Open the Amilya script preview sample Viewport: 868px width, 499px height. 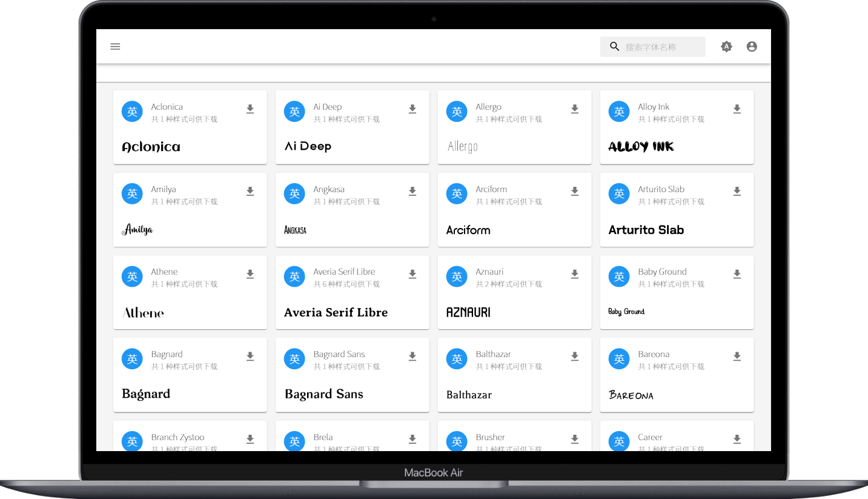(137, 229)
